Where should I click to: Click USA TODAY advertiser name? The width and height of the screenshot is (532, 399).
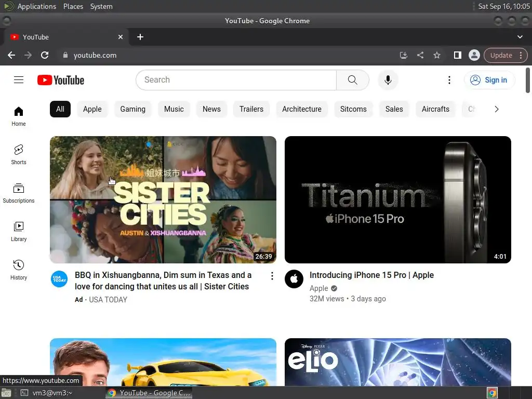click(108, 300)
